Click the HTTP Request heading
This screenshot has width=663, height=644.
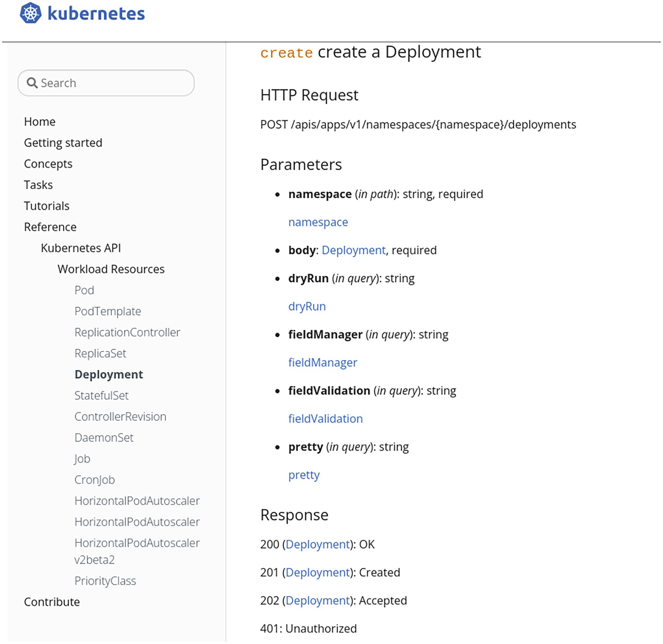309,95
